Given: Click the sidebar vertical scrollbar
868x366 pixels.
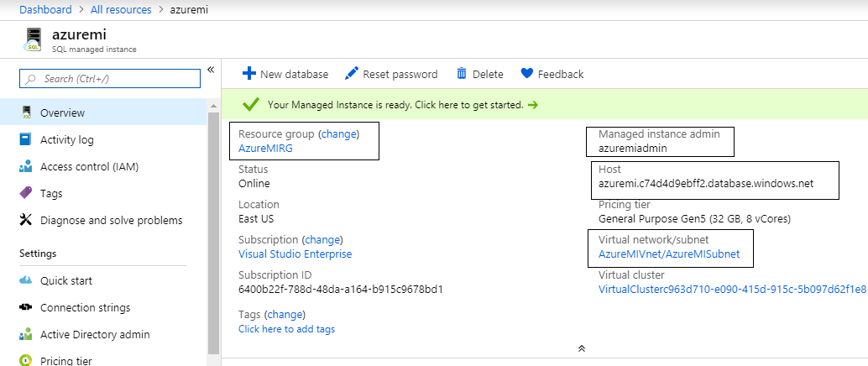Looking at the screenshot, I should click(214, 233).
